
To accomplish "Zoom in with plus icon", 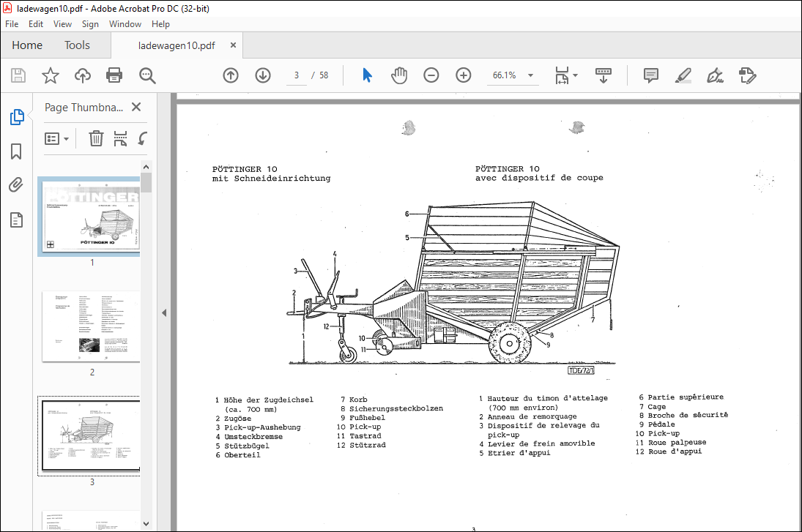I will tap(464, 75).
